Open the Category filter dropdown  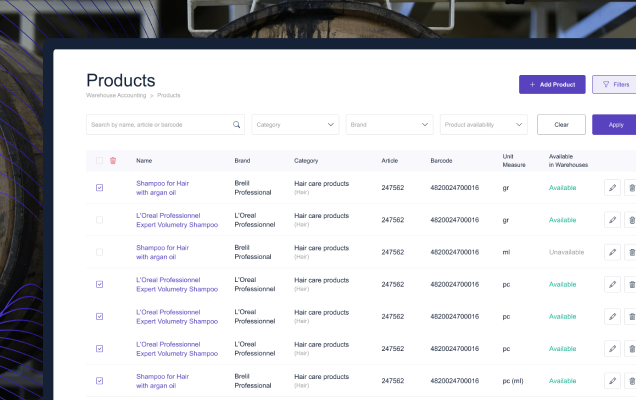pyautogui.click(x=295, y=125)
